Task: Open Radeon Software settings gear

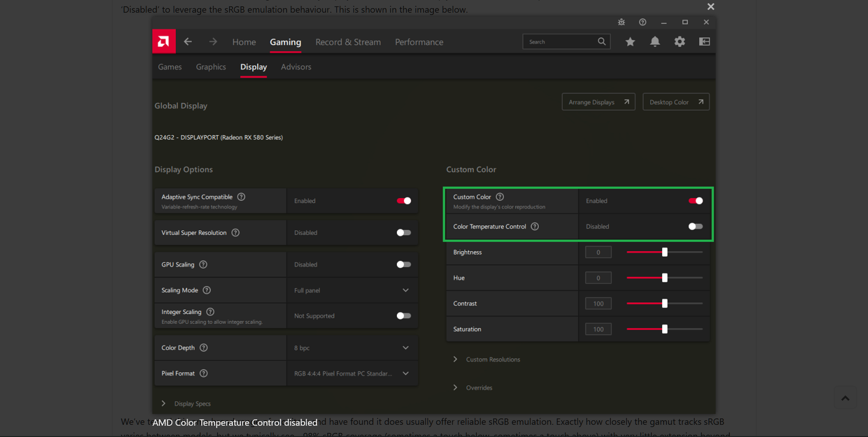Action: (x=679, y=41)
